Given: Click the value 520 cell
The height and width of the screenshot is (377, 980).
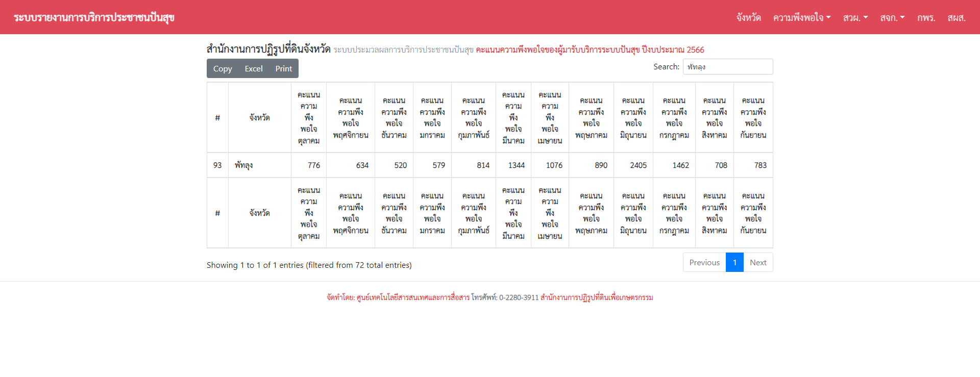Looking at the screenshot, I should coord(394,165).
